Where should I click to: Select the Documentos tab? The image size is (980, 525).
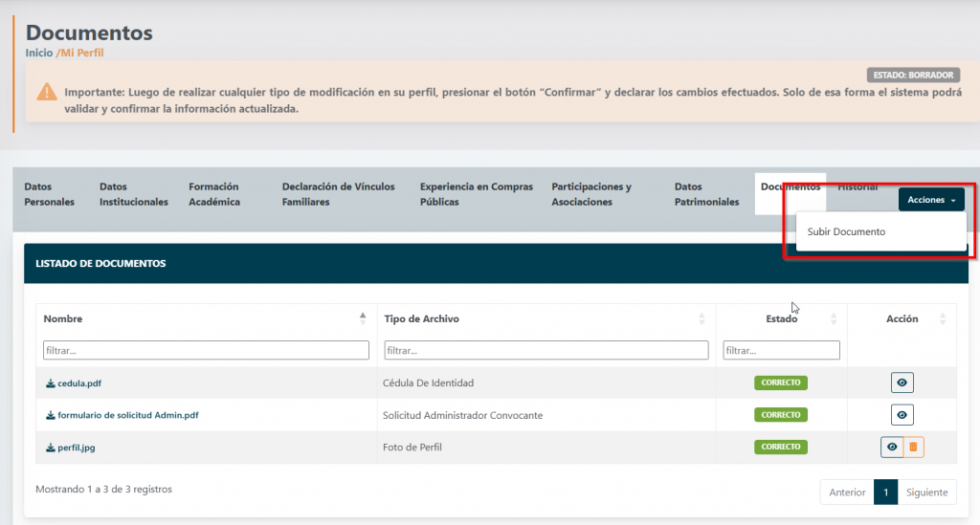point(790,193)
